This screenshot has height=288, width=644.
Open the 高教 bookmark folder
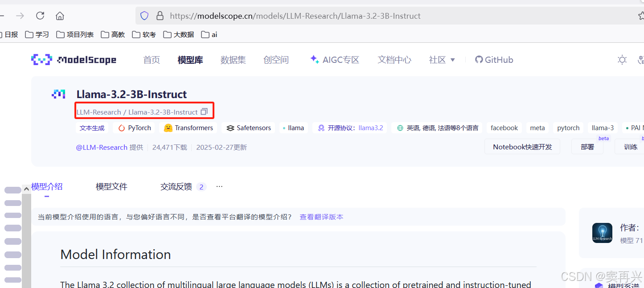coord(113,34)
